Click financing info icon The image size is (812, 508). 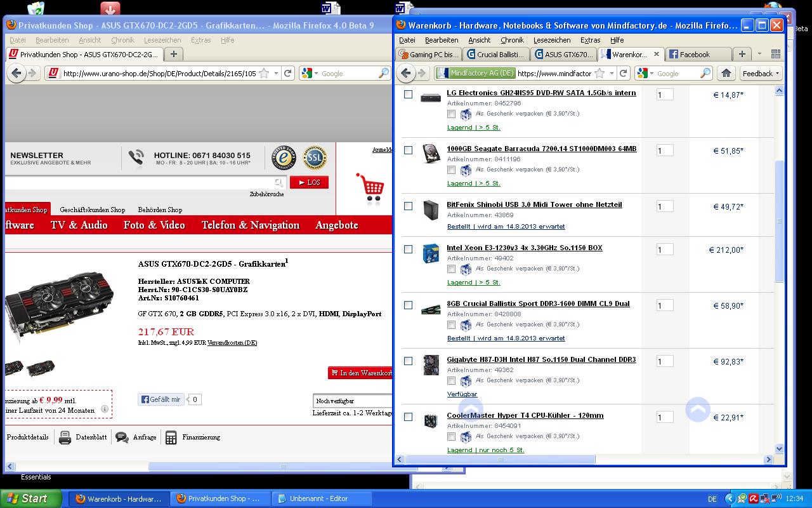[x=105, y=410]
